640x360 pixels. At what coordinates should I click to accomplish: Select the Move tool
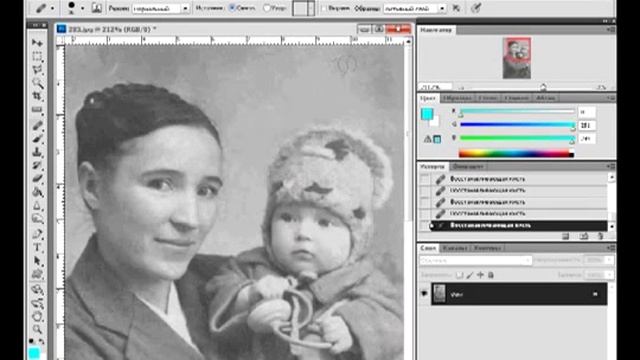pos(37,42)
